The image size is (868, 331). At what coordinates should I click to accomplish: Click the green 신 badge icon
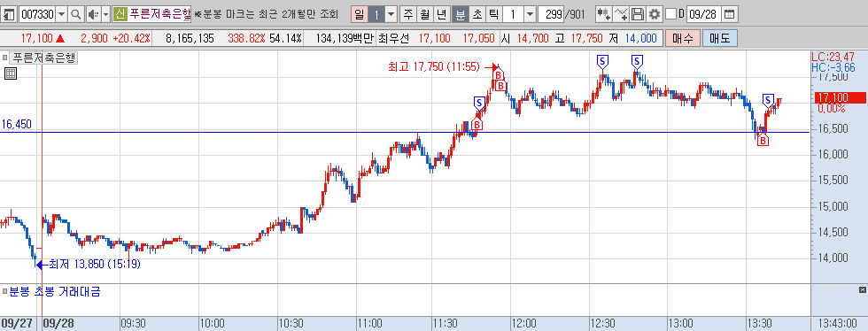(120, 14)
